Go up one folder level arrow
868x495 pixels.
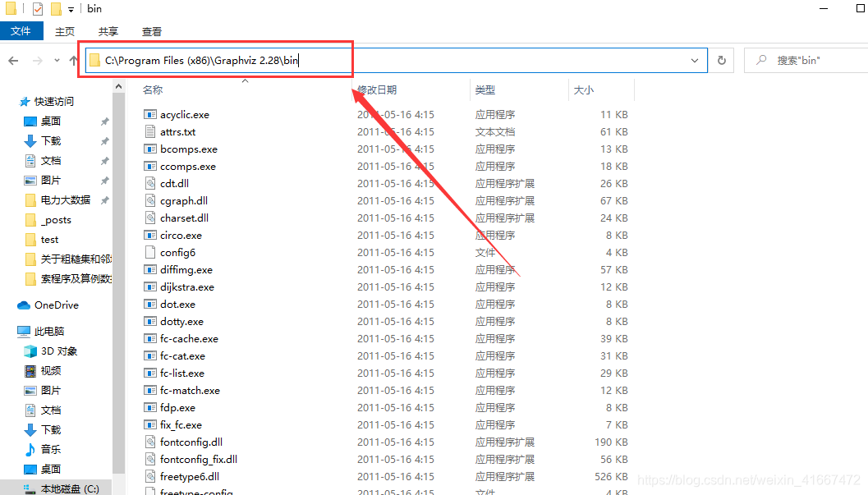(73, 60)
